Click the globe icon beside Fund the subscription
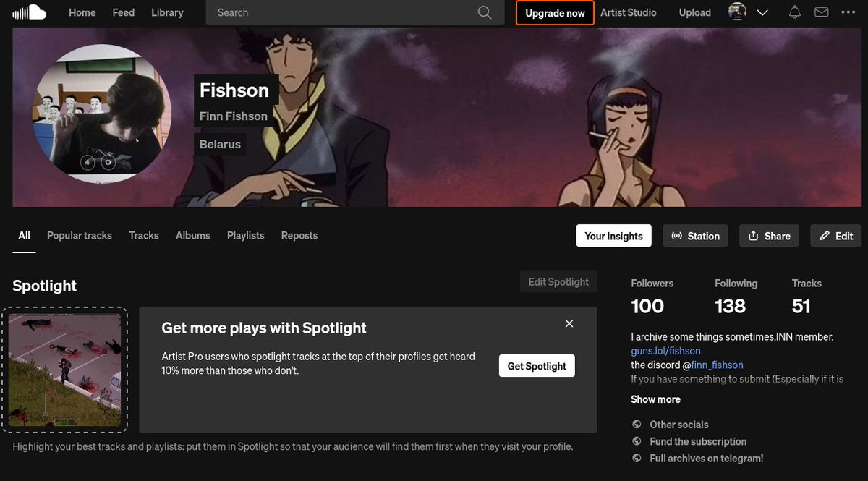The image size is (868, 481). click(x=637, y=441)
